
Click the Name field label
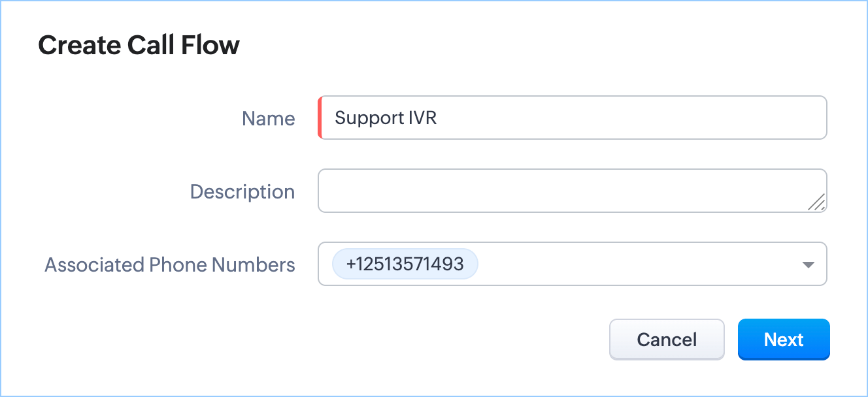(x=268, y=119)
